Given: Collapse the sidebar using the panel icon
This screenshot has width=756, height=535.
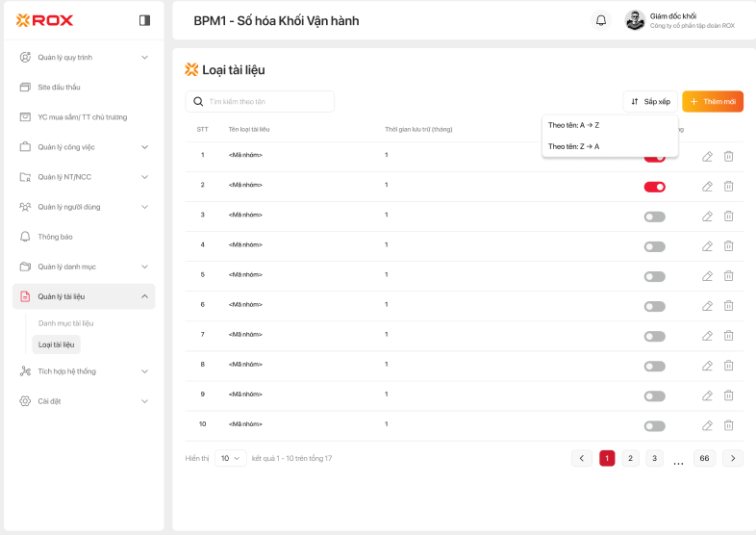Looking at the screenshot, I should point(144,20).
